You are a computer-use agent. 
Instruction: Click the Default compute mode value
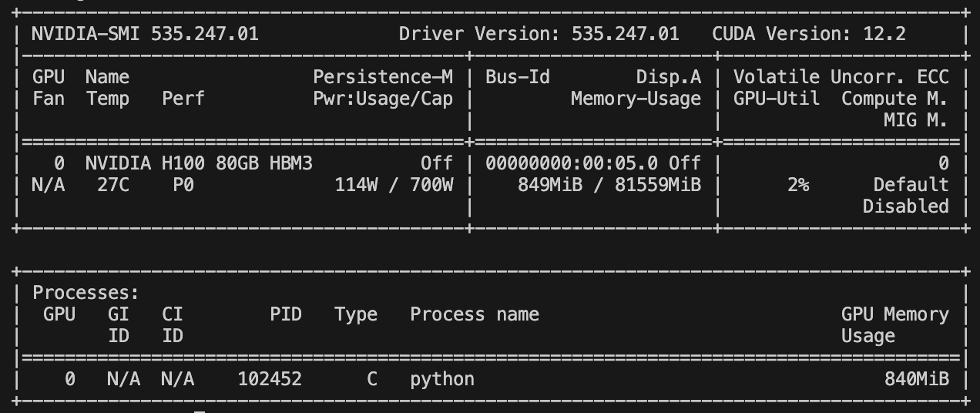tap(911, 185)
